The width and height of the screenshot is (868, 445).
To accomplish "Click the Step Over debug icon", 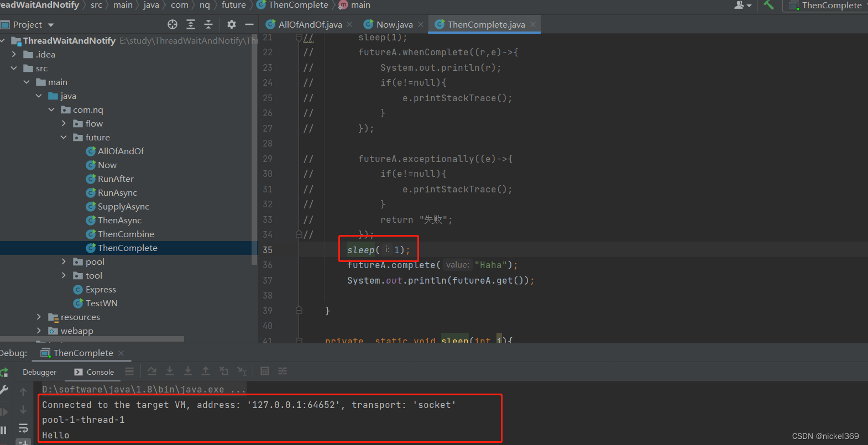I will [x=152, y=371].
